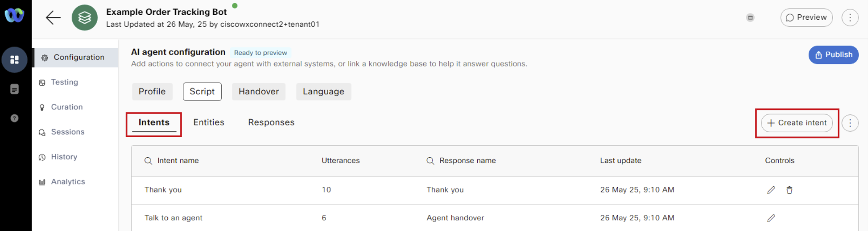Click the help question mark icon
The height and width of the screenshot is (231, 868).
click(14, 118)
